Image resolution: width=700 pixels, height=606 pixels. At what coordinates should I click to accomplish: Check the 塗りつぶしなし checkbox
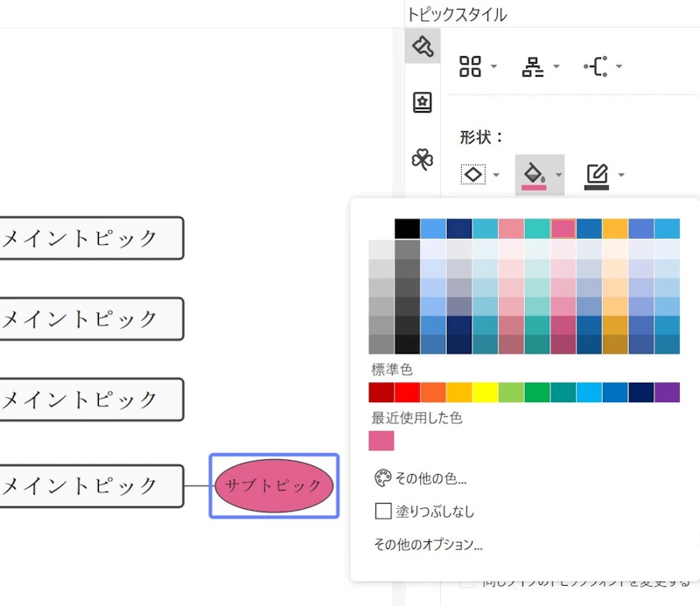(382, 512)
